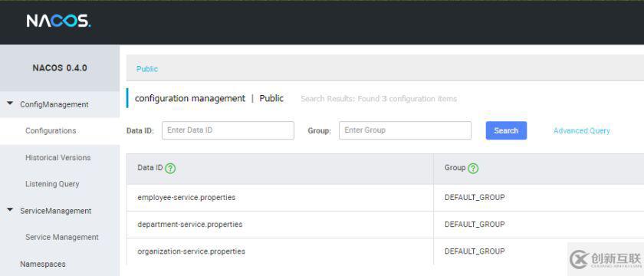
Task: Click DEFAULT_GROUP in organization-service row
Action: pos(475,251)
